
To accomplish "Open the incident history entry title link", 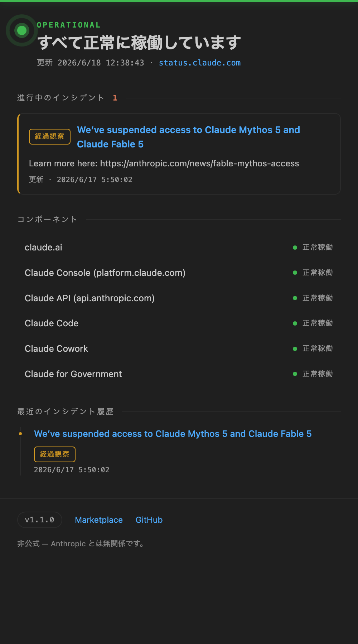I will [x=173, y=434].
